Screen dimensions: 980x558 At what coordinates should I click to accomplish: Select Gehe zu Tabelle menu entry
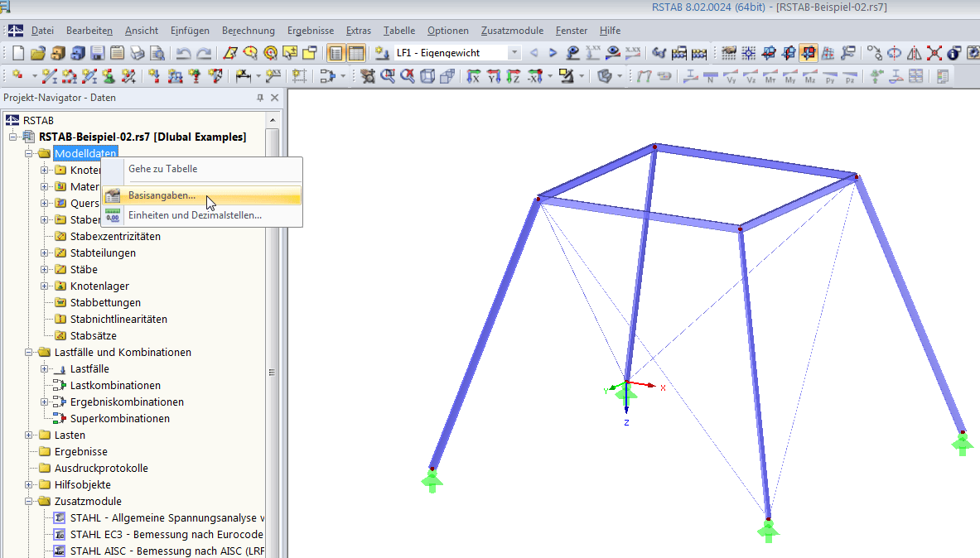pyautogui.click(x=202, y=169)
